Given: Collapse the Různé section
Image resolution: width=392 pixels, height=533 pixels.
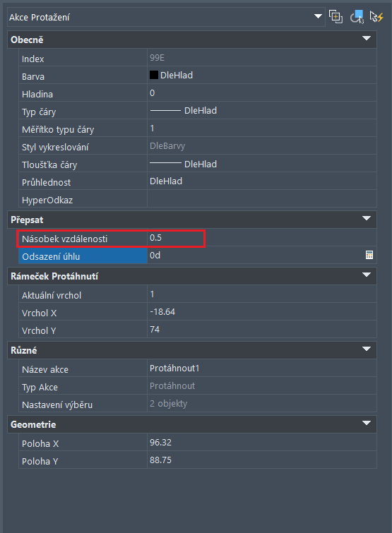Looking at the screenshot, I should tap(367, 349).
